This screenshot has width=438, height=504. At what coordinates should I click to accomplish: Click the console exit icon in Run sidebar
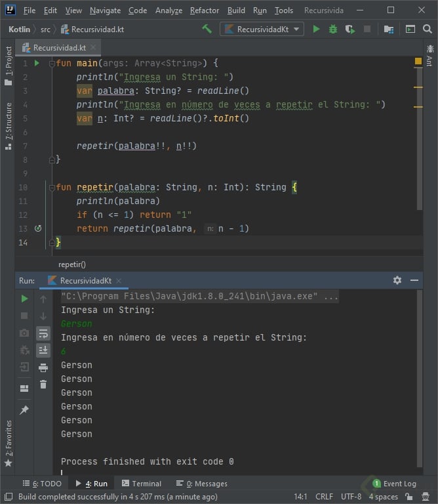point(24,367)
